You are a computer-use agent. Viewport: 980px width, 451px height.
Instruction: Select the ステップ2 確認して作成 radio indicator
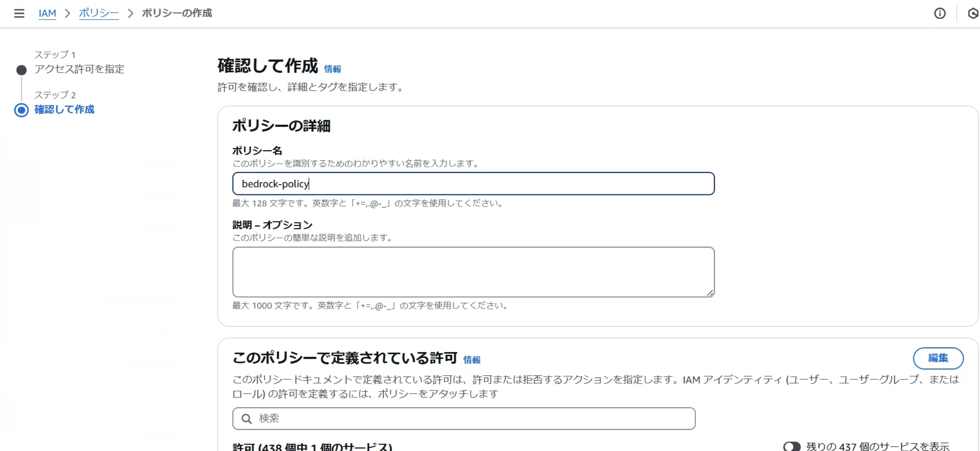pyautogui.click(x=21, y=110)
